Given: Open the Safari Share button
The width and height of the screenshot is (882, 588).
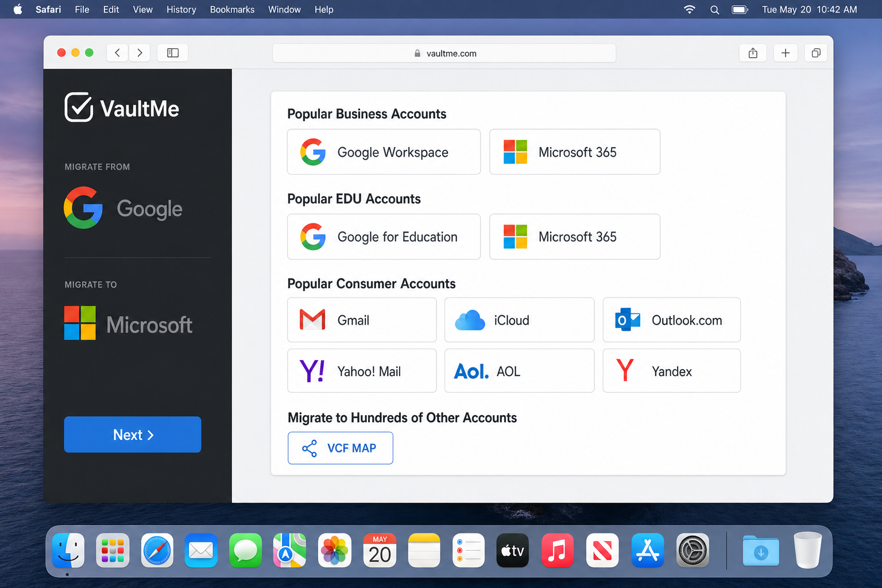Looking at the screenshot, I should point(753,53).
